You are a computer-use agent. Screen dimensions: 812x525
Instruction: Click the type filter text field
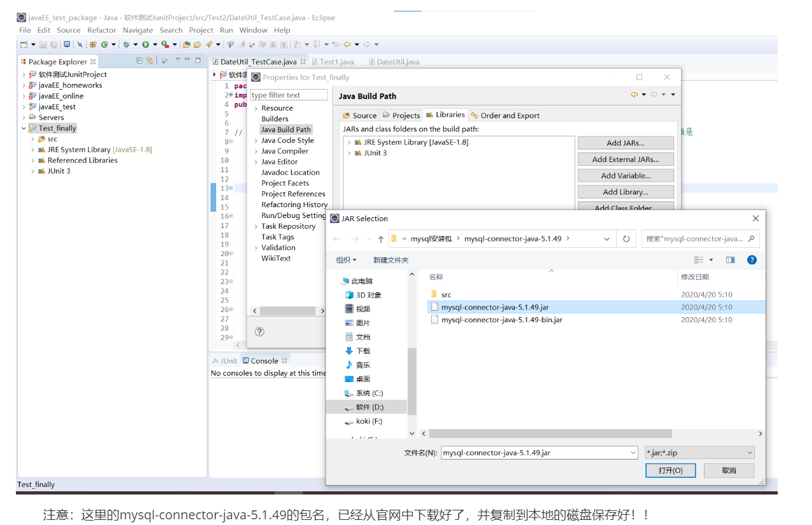[289, 95]
